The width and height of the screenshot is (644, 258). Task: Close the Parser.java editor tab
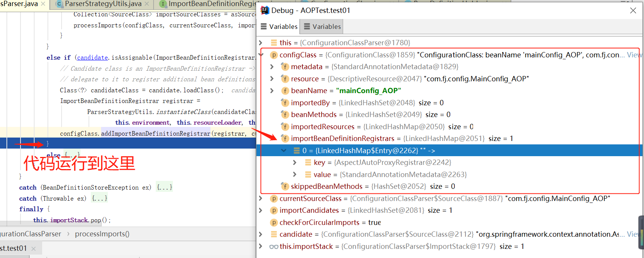tap(43, 4)
